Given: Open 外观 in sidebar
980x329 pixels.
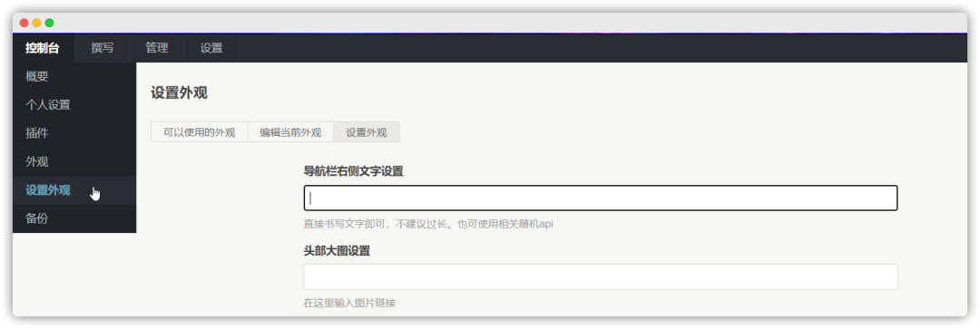Looking at the screenshot, I should [73, 161].
